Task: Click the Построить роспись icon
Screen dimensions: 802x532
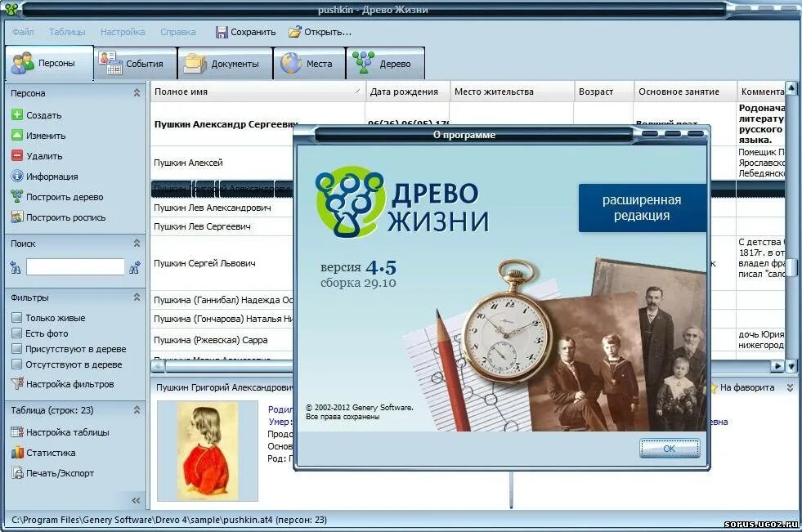Action: (17, 217)
